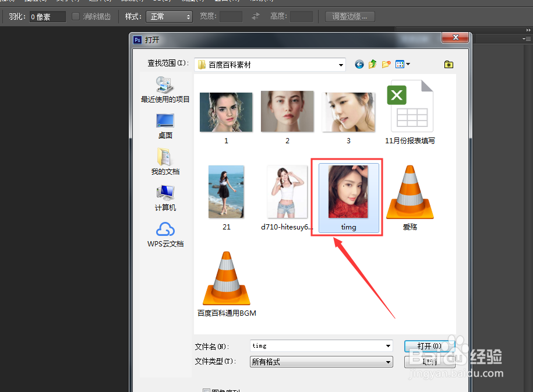Viewport: 533px width, 392px height.
Task: Toggle the 消除锯齿 anti-alias checkbox
Action: tap(76, 16)
